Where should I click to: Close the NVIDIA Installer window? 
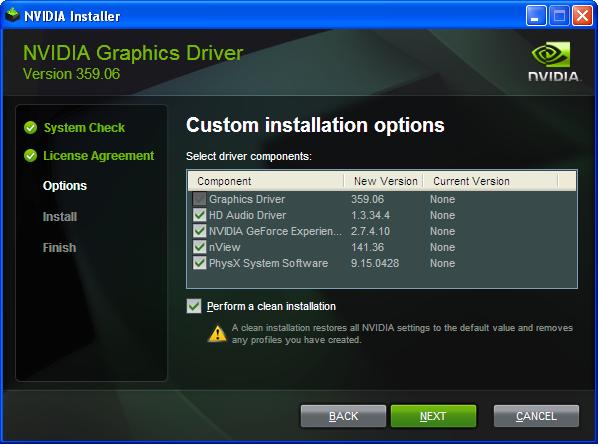pos(582,16)
